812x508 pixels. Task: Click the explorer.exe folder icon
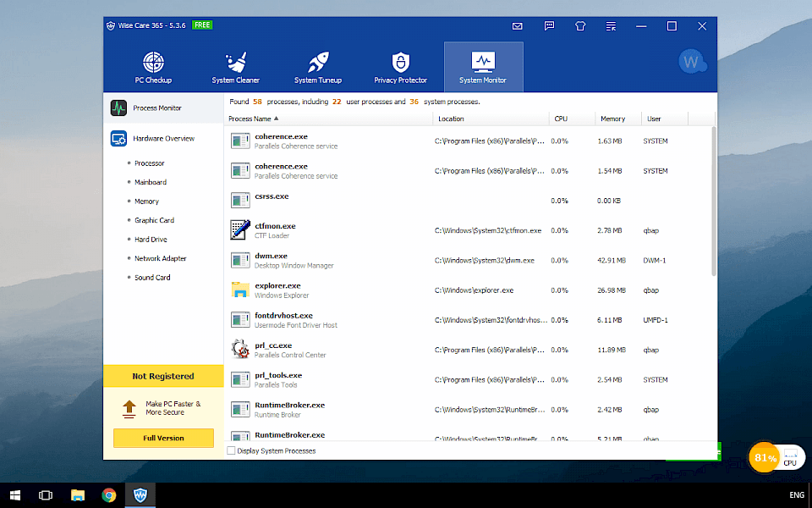(240, 290)
